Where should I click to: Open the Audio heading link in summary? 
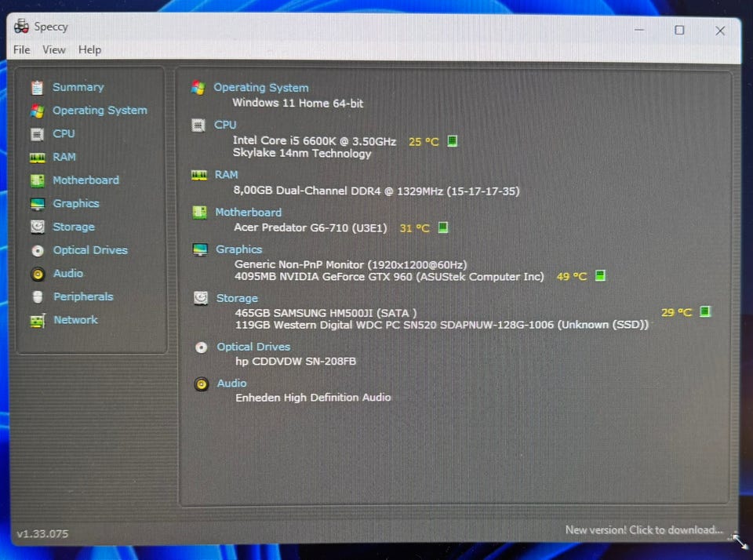(x=231, y=384)
